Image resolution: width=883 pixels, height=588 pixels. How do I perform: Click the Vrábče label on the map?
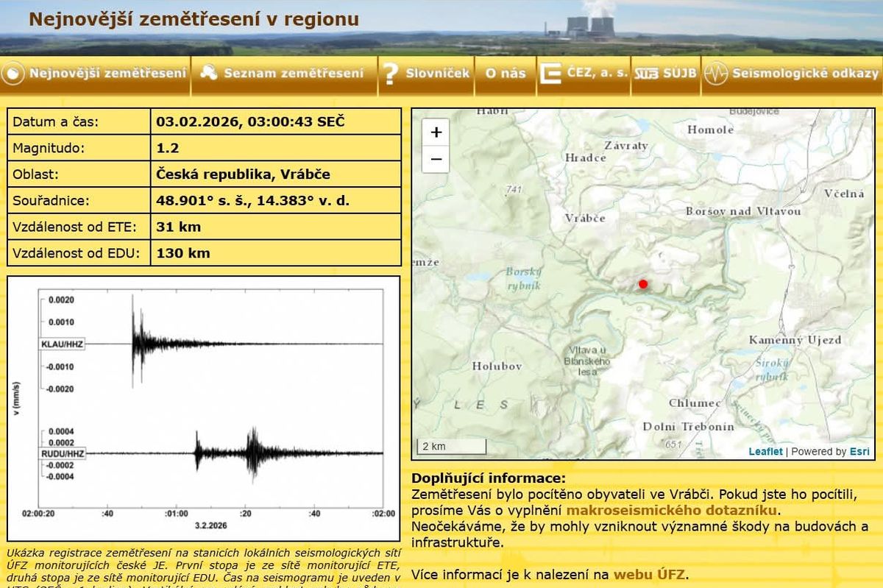[585, 219]
